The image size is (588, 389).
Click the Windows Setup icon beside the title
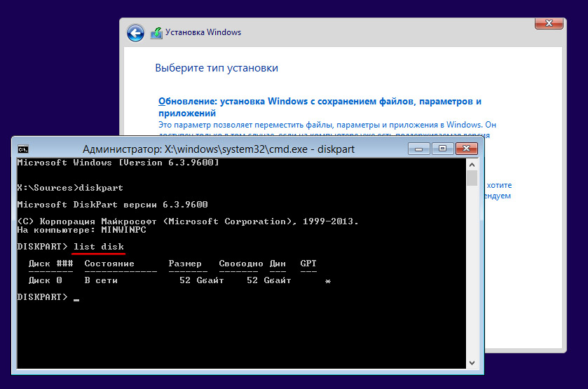[x=156, y=33]
